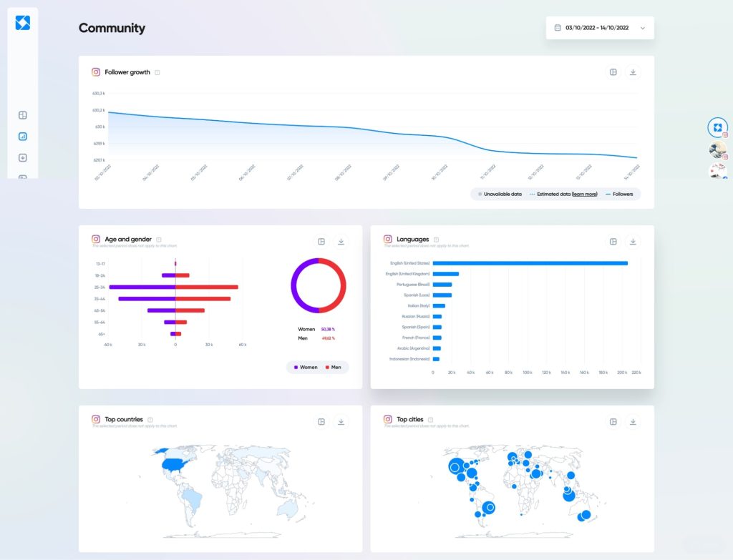Show info tooltip beside Follower growth title

(x=157, y=72)
